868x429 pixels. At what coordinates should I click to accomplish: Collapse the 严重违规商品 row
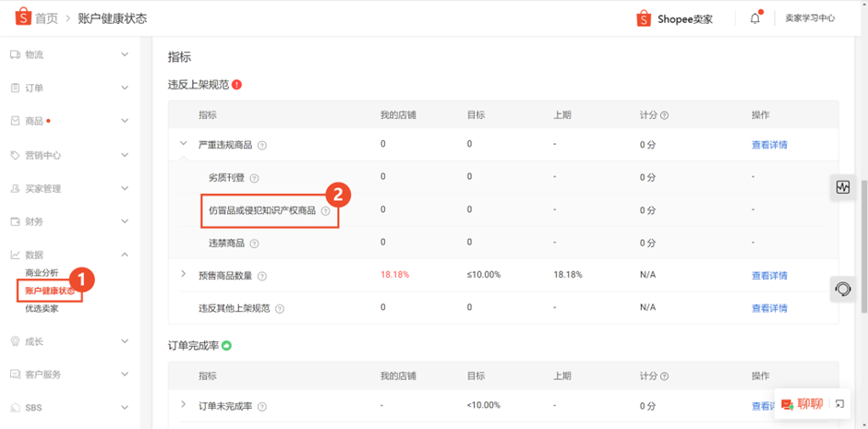pyautogui.click(x=183, y=144)
